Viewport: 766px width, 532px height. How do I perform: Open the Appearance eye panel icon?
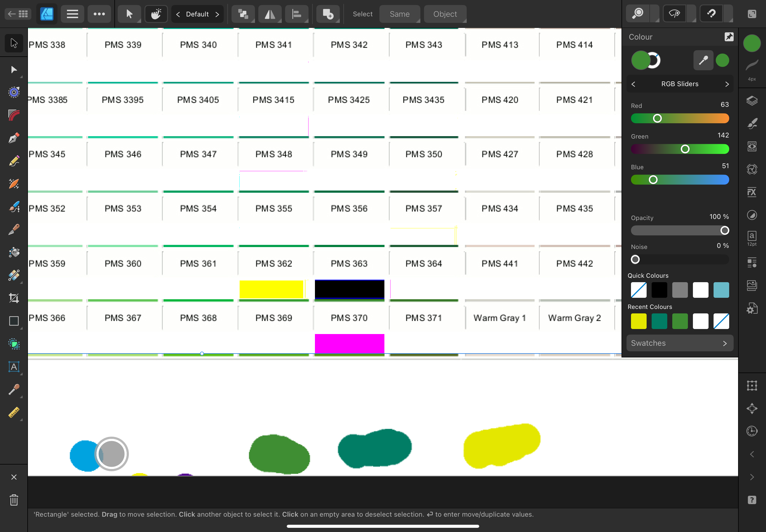(752, 146)
